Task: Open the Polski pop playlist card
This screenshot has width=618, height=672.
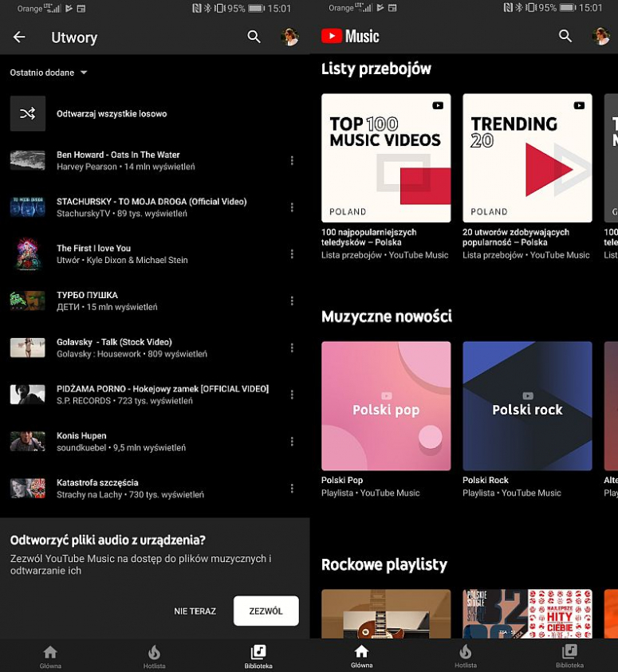Action: point(386,406)
